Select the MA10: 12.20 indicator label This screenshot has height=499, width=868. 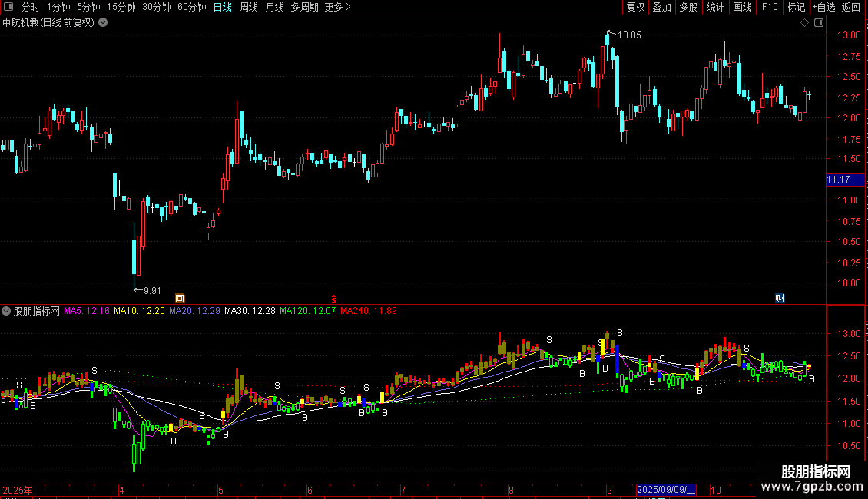click(x=139, y=311)
